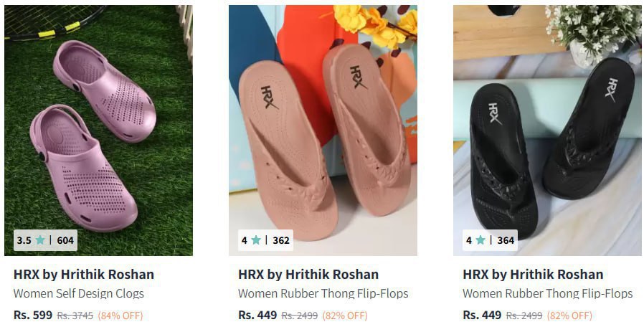This screenshot has width=644, height=327.
Task: Open the black flip-flops product image
Action: (x=547, y=131)
